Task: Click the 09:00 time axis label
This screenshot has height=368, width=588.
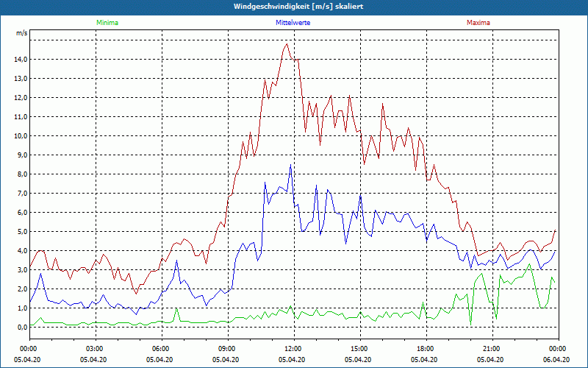Action: click(228, 349)
